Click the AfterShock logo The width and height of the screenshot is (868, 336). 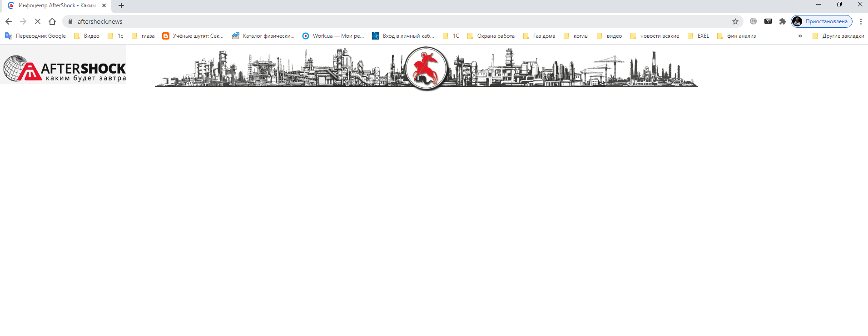tap(64, 68)
